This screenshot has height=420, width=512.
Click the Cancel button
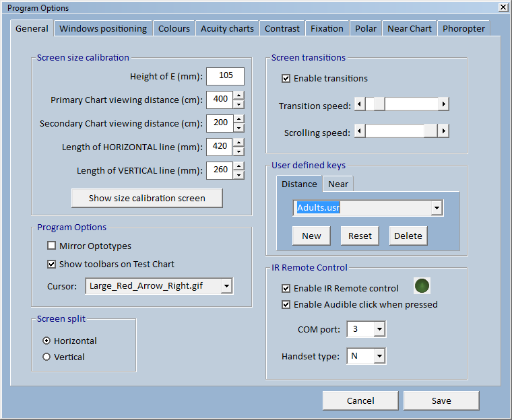[x=360, y=400]
